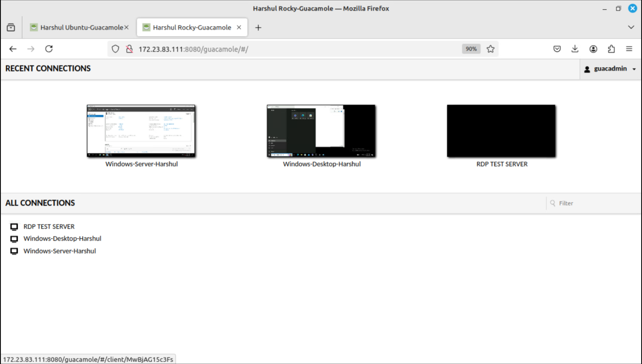Save the page to Pocket
This screenshot has height=364, width=642.
[x=557, y=49]
